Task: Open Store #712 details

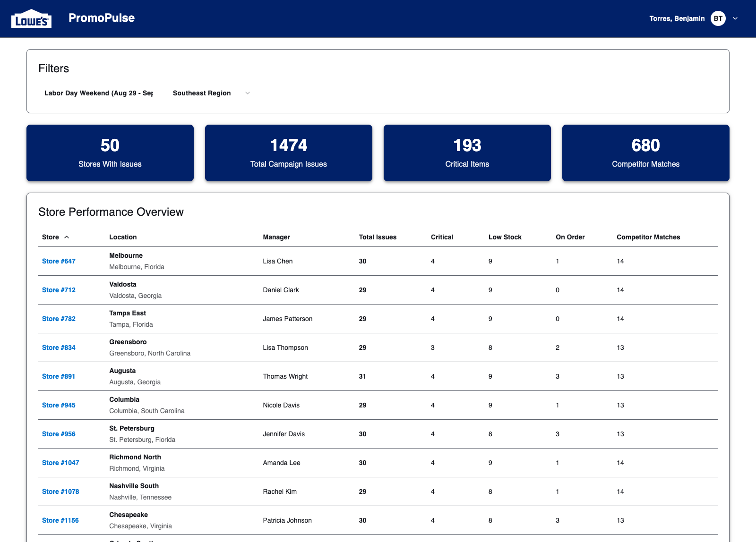Action: pyautogui.click(x=58, y=290)
